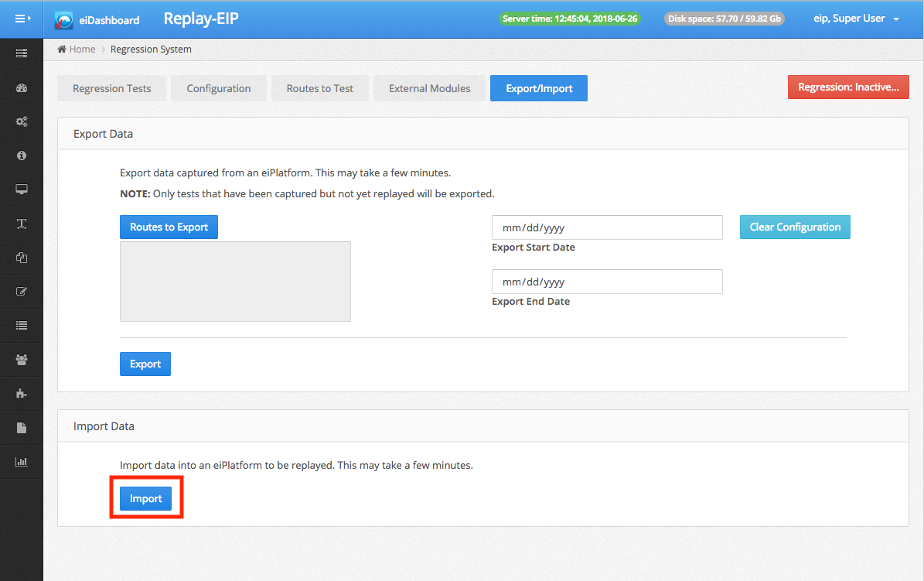Image resolution: width=924 pixels, height=581 pixels.
Task: Click the Home house icon in breadcrumb
Action: click(62, 49)
